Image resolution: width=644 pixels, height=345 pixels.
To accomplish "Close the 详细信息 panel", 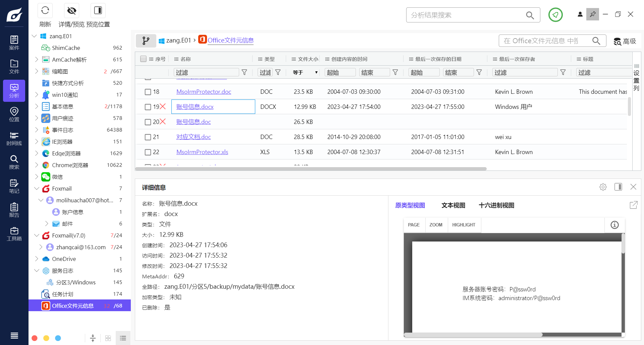I will click(x=633, y=187).
